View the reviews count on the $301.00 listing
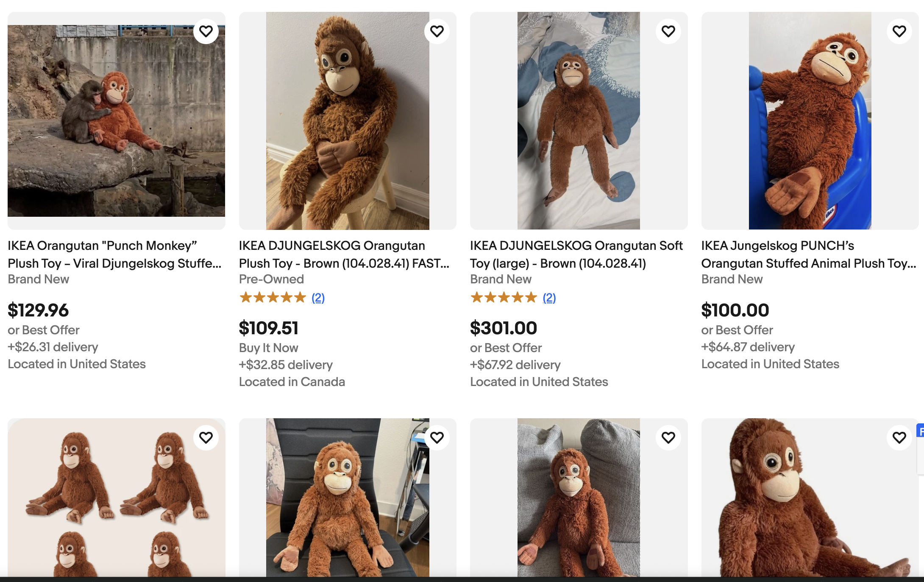This screenshot has height=582, width=924. tap(549, 298)
